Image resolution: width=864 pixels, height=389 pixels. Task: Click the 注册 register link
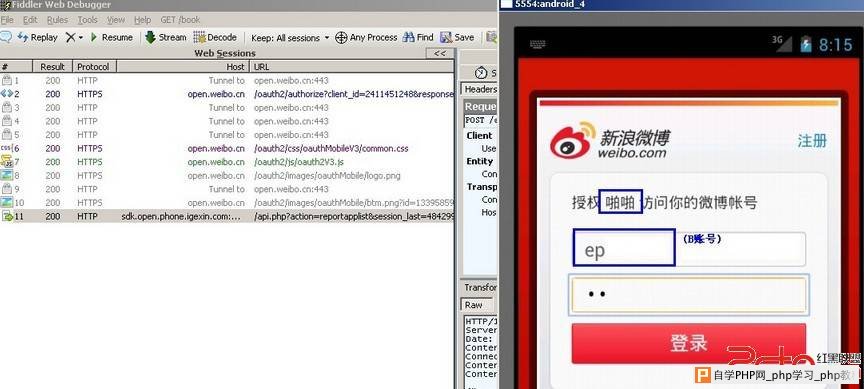pos(812,141)
